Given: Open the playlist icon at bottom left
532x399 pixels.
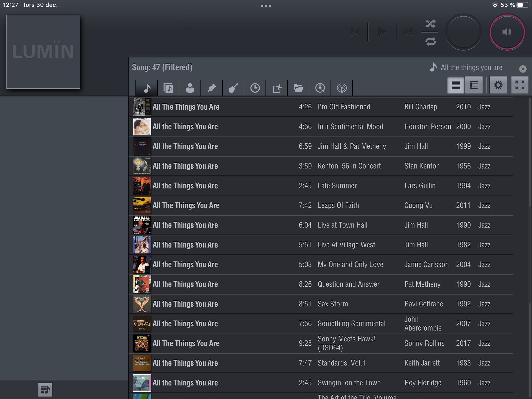Looking at the screenshot, I should 45,390.
